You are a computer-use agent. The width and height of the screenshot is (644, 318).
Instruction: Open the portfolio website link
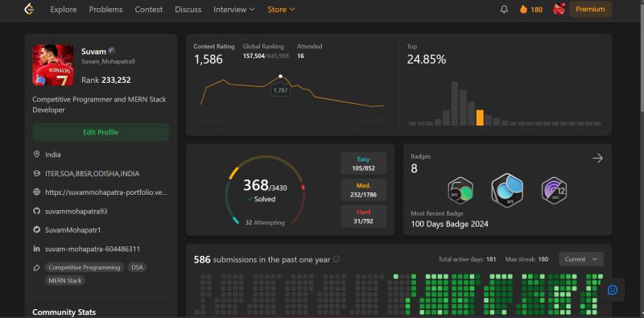106,192
